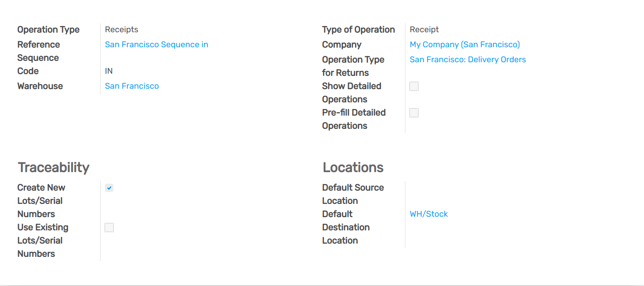Open the My Company (San Francisco) link

click(464, 45)
